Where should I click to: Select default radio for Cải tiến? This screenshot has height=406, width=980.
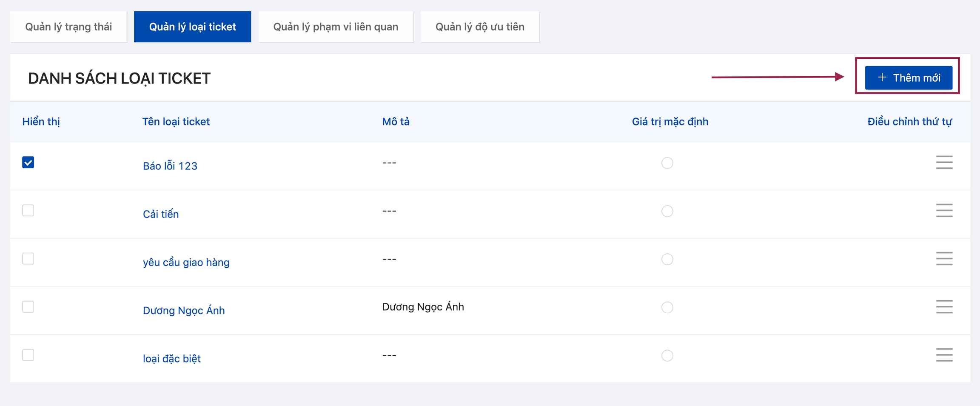point(667,211)
